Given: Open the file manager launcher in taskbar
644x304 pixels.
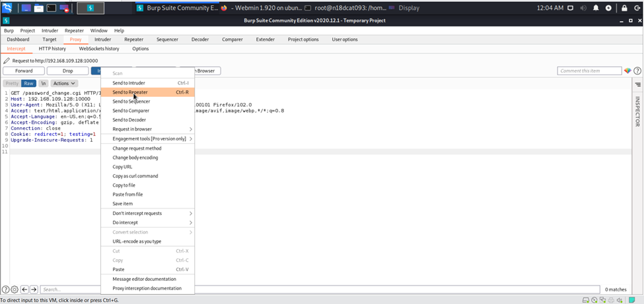Looking at the screenshot, I should point(38,8).
